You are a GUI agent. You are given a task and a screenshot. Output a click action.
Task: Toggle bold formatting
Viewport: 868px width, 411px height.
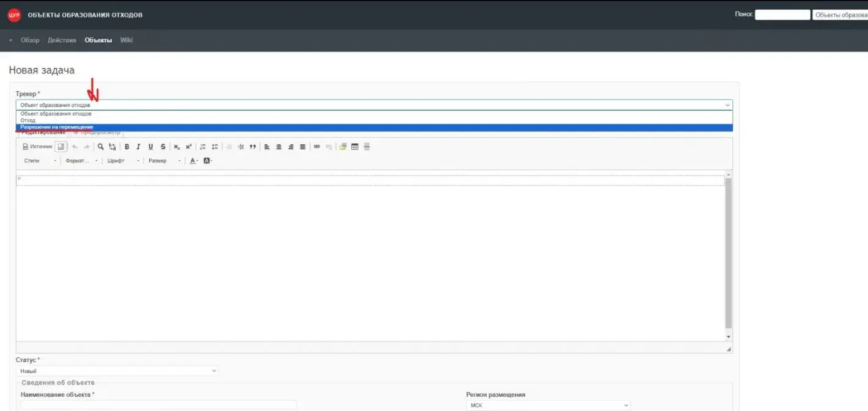pyautogui.click(x=127, y=147)
